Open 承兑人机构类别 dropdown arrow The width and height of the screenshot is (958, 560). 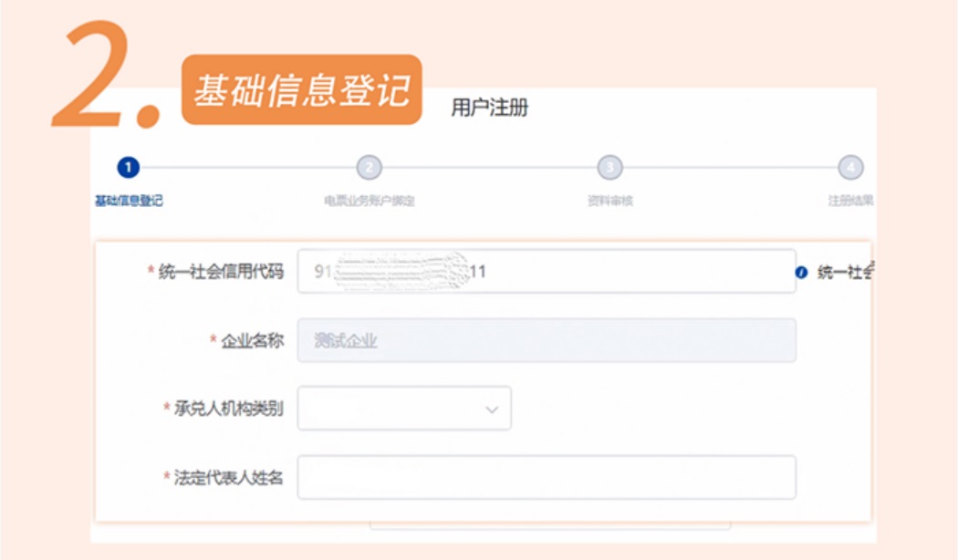coord(492,410)
